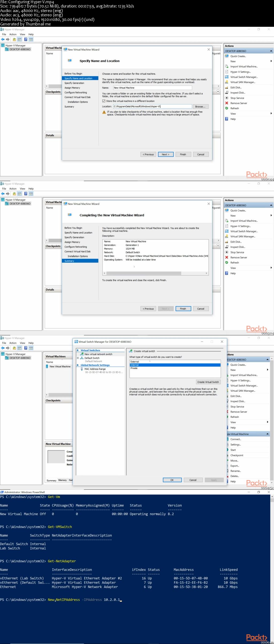Click the Create Virtual Switch button

tap(208, 382)
